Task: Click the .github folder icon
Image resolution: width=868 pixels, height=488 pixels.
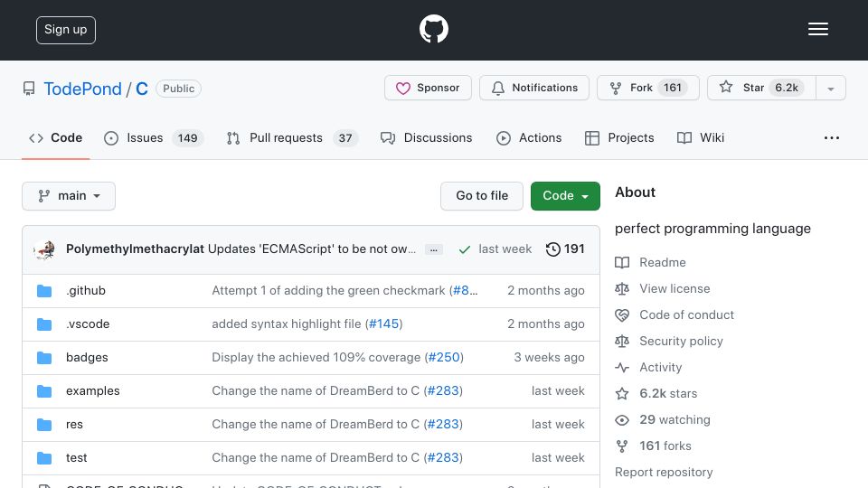Action: click(44, 291)
